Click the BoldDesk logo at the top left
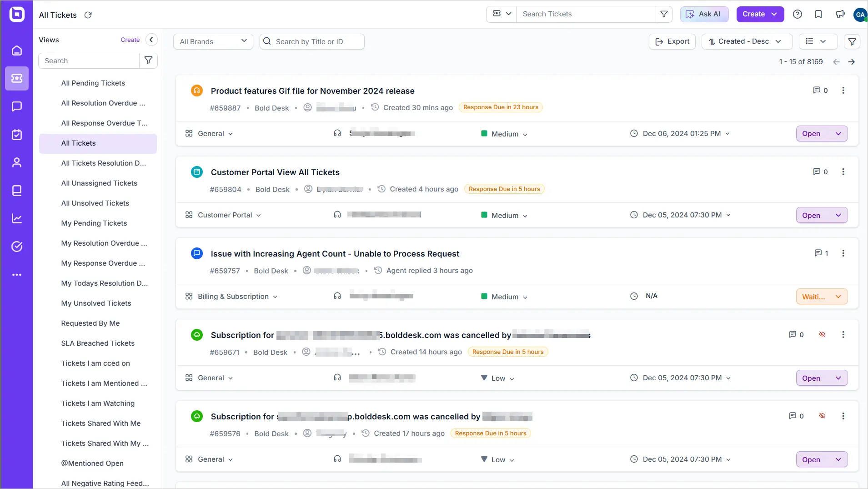 click(17, 15)
